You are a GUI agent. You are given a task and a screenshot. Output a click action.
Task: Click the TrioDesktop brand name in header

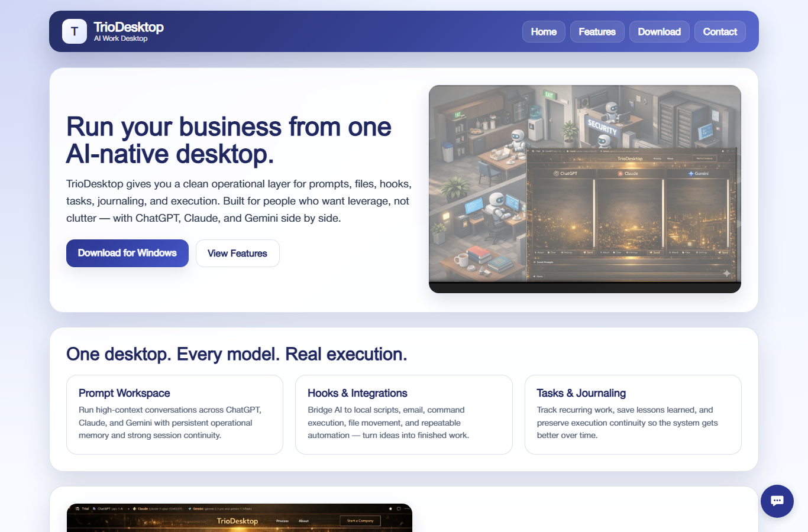tap(128, 27)
